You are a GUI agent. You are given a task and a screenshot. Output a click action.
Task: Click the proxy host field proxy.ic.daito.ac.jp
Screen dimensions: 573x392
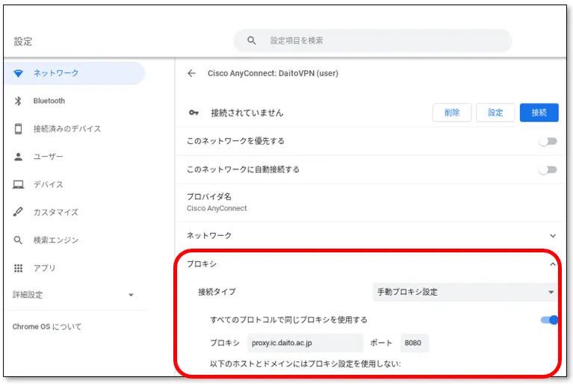305,343
